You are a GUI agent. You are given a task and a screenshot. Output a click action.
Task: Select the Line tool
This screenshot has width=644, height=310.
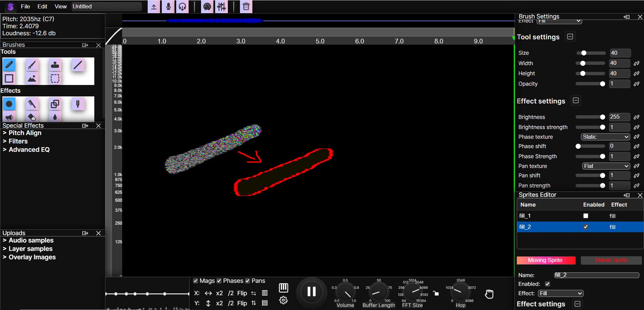[x=78, y=64]
